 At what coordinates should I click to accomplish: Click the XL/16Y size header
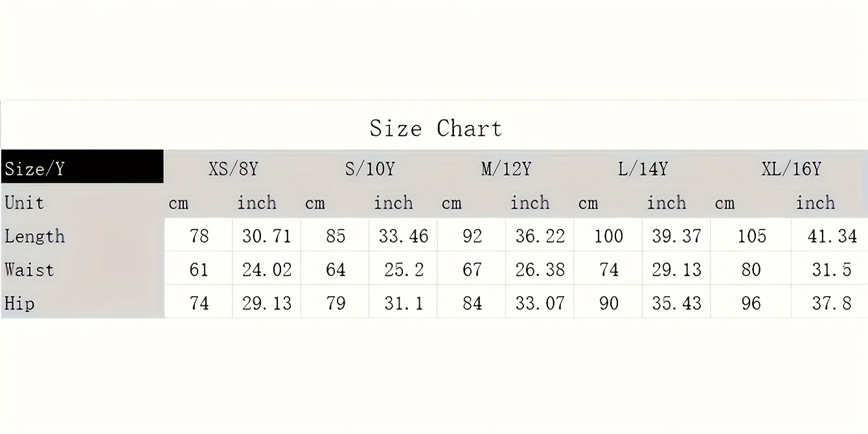(x=791, y=169)
